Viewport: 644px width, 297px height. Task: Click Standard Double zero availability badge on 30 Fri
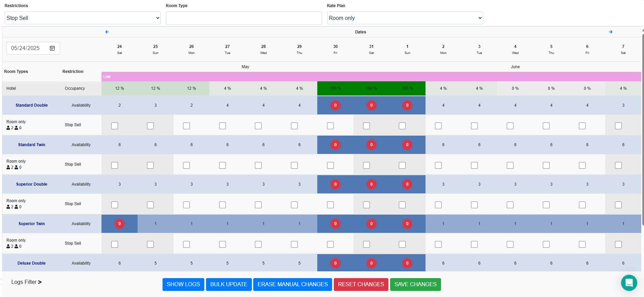coord(335,105)
